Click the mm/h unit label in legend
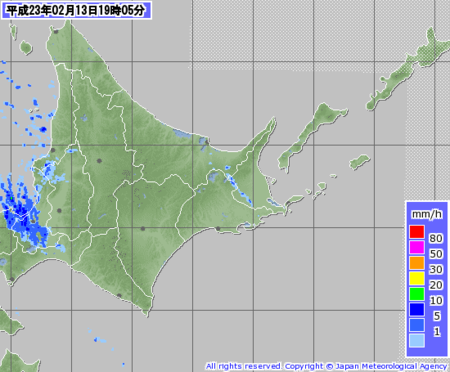Screen dimensions: 450x372 (427, 214)
